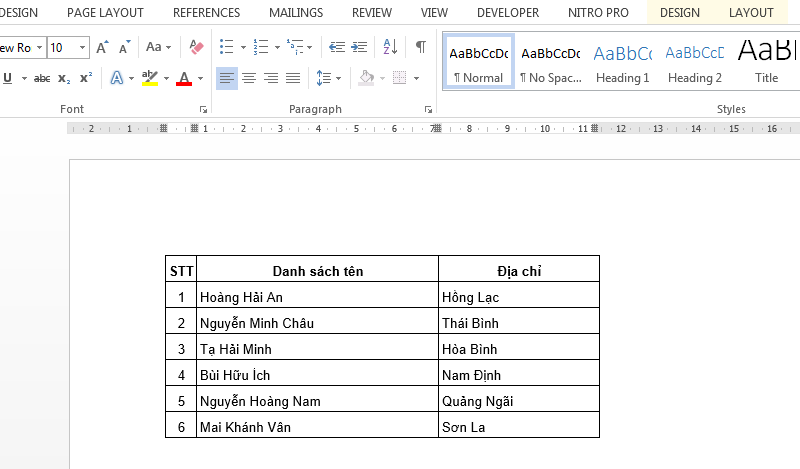Center the paragraph text
The height and width of the screenshot is (469, 800).
(x=249, y=78)
